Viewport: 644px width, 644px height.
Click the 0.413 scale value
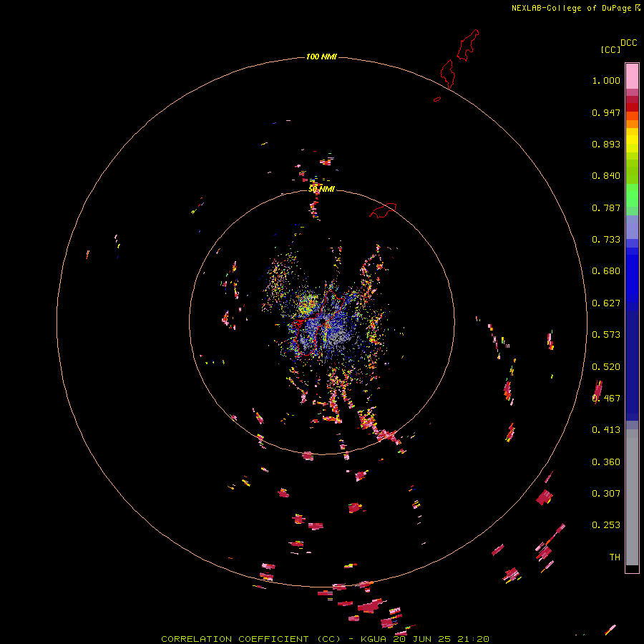point(606,430)
